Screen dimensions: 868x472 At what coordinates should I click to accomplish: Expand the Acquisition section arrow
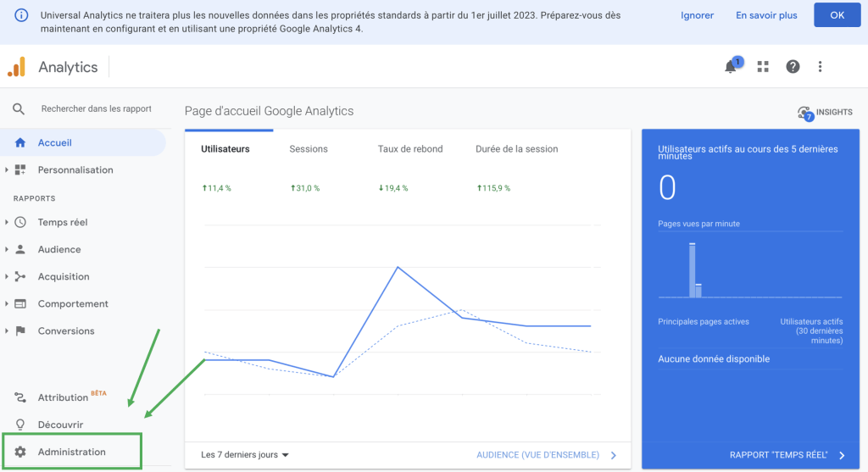pos(7,276)
